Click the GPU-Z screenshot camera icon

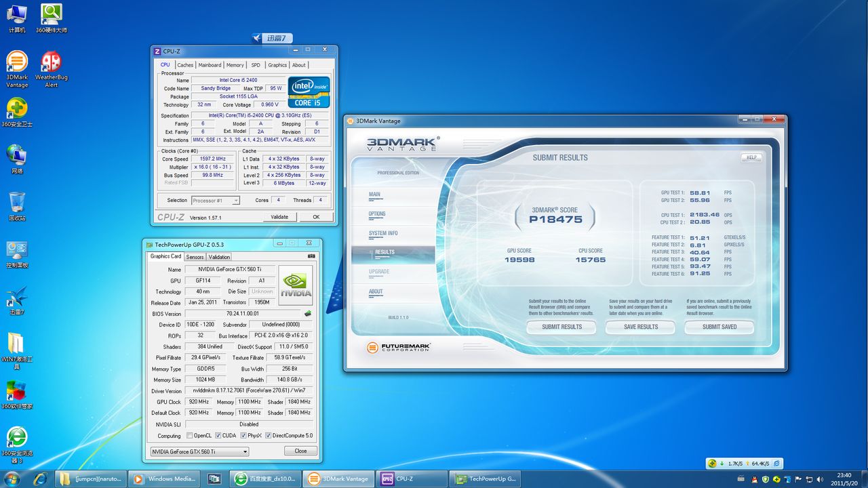(311, 256)
